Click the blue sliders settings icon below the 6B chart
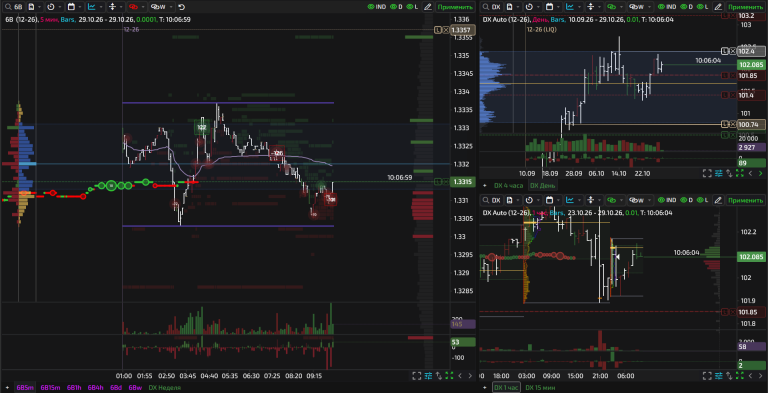 point(429,376)
